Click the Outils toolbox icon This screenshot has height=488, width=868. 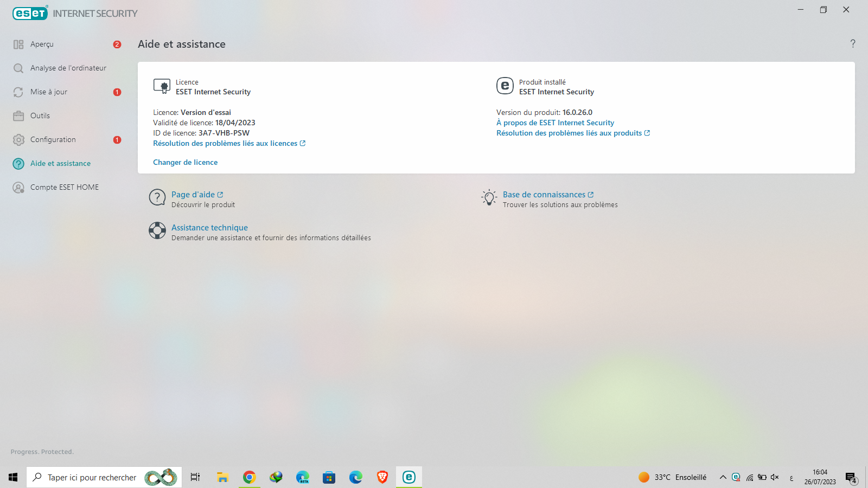(x=18, y=116)
